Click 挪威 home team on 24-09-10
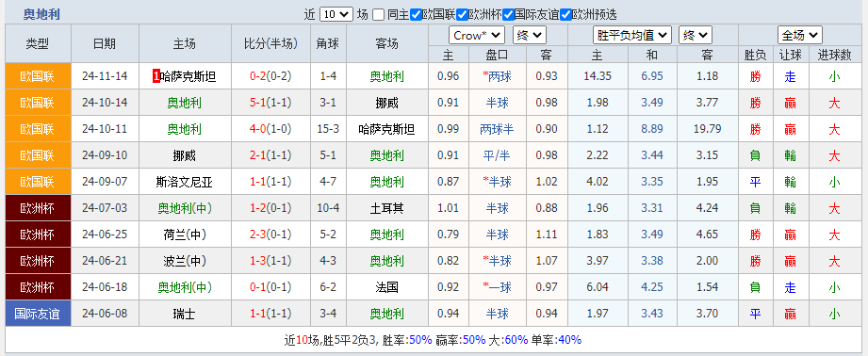The image size is (868, 356). pyautogui.click(x=185, y=155)
